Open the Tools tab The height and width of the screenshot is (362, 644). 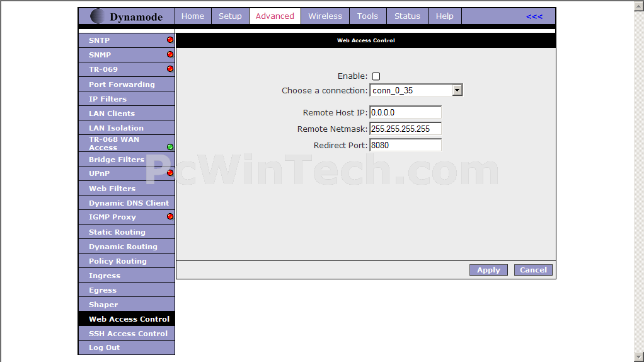[367, 16]
